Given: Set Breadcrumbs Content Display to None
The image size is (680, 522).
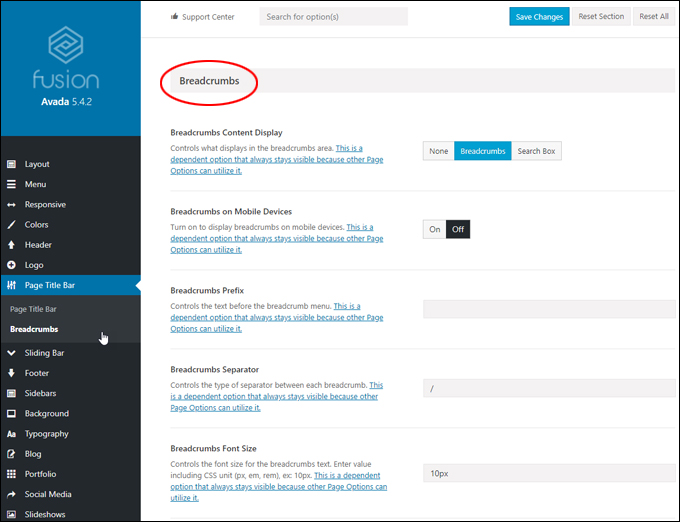Looking at the screenshot, I should (x=438, y=151).
